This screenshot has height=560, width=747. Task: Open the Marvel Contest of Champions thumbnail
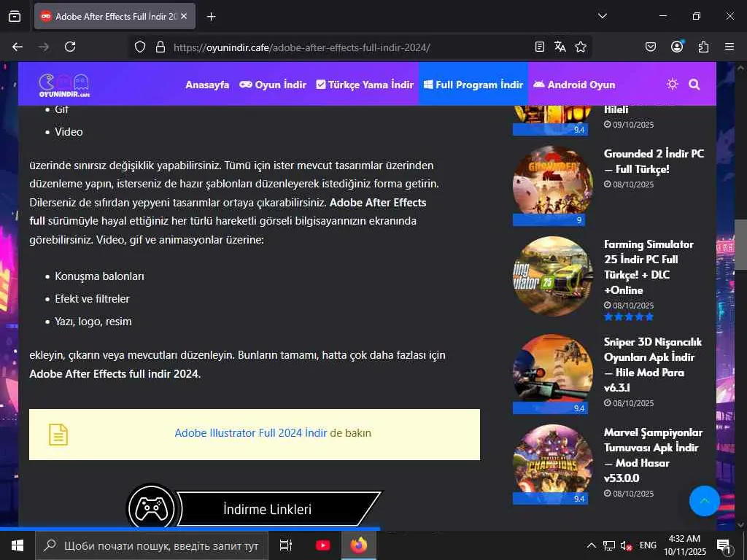553,464
